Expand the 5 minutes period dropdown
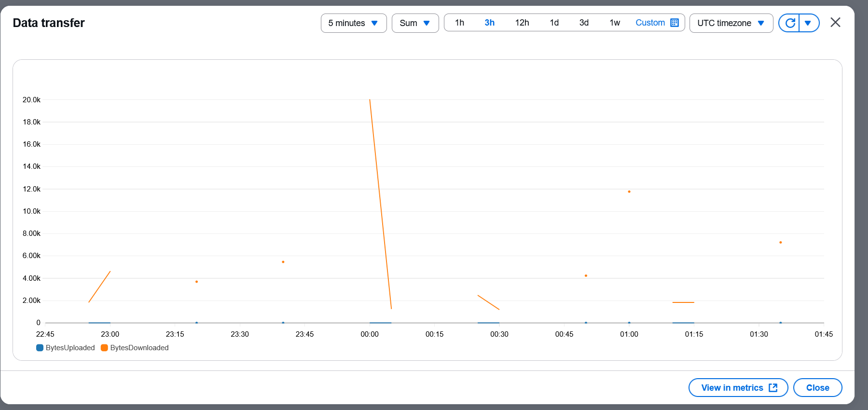868x410 pixels. tap(353, 23)
